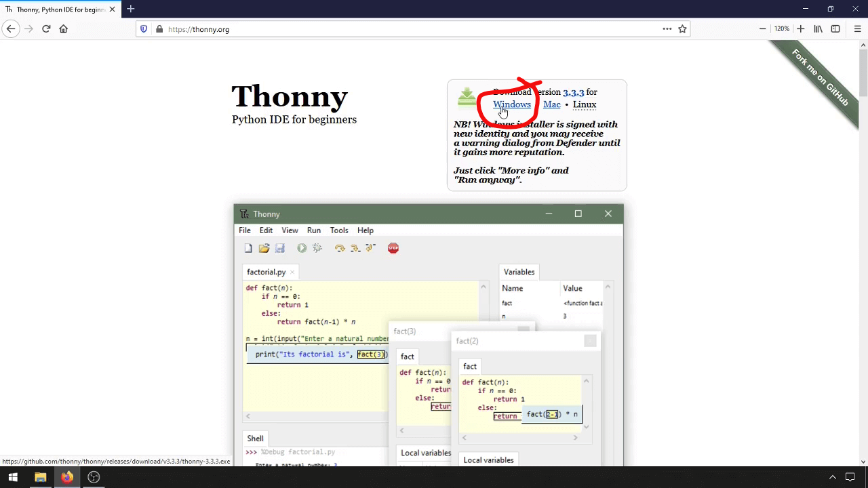
Task: Close the Thonny browser tab
Action: point(112,9)
